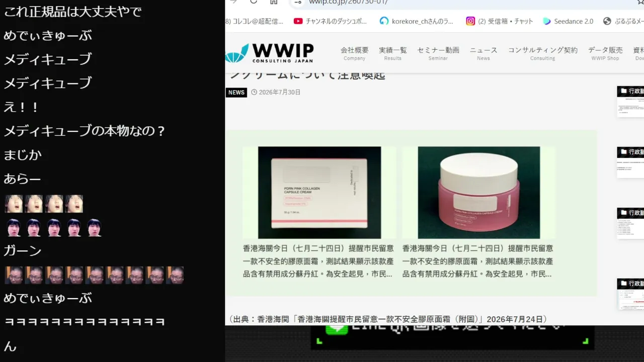Screen dimensions: 644x362
Task: Visit データ販売 WWIP Shop
Action: [x=605, y=53]
